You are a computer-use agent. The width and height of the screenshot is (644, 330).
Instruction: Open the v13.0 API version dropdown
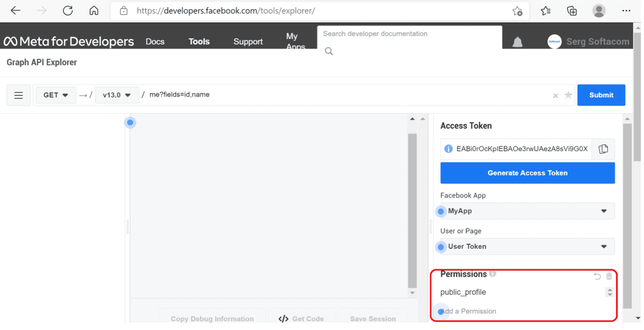coord(117,95)
